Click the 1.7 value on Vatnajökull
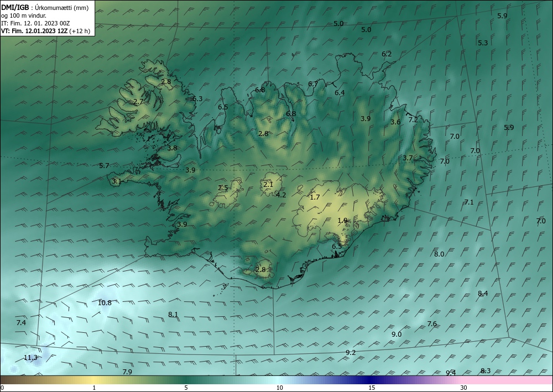 coord(315,197)
